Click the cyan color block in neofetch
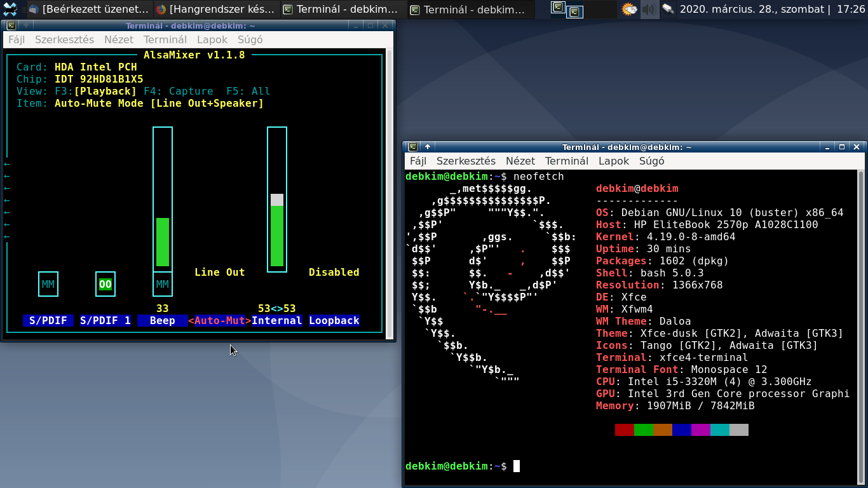Screen dimensions: 868x488 (720, 430)
